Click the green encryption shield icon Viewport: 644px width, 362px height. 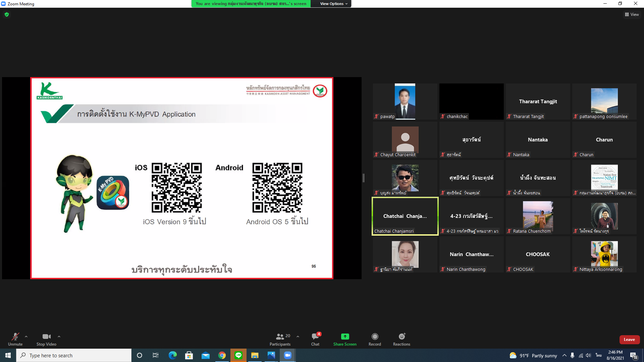click(x=7, y=14)
